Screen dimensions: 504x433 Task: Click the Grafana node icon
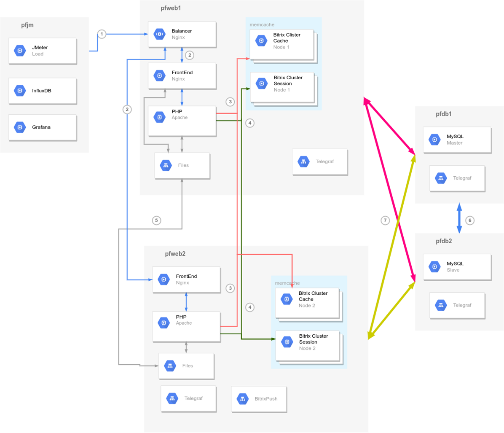pos(20,127)
